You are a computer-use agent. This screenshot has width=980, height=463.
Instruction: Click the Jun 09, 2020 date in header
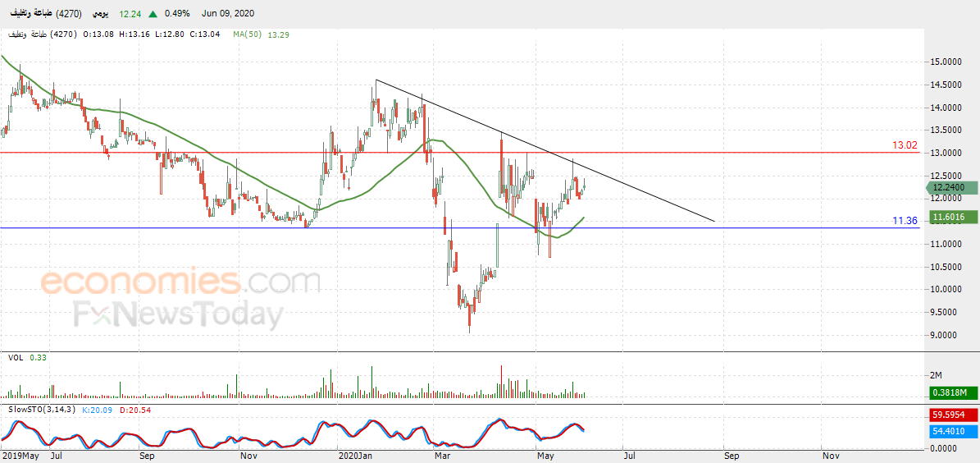point(228,13)
